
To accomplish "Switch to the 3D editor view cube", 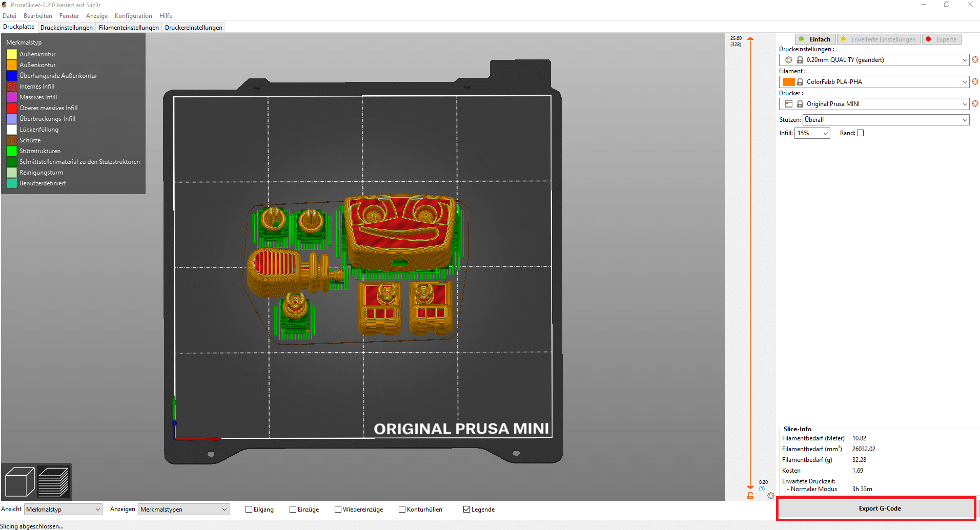I will coord(19,482).
